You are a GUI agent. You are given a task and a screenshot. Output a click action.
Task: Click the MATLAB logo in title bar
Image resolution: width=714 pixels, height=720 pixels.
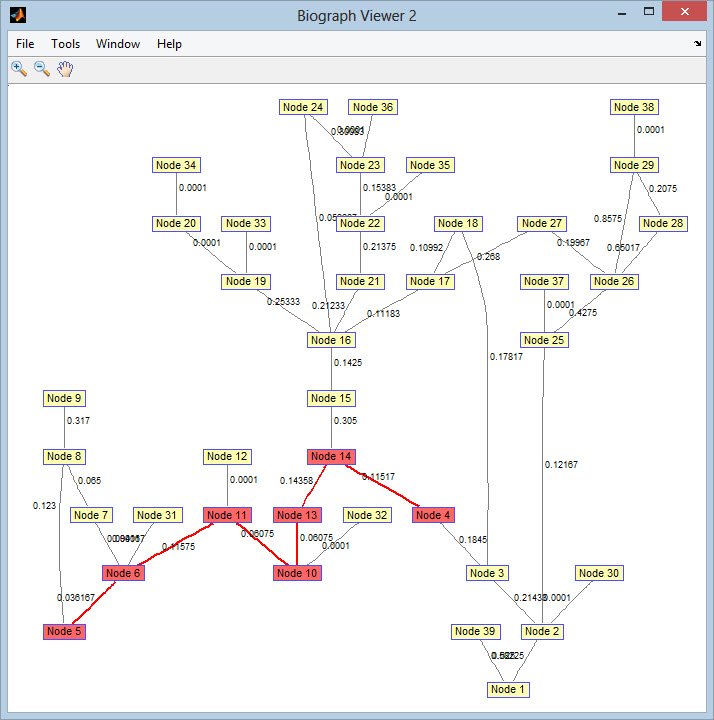tap(17, 15)
